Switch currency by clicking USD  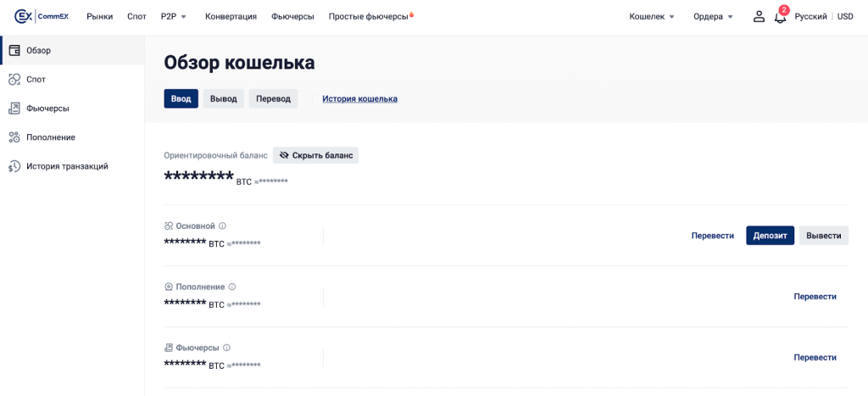pos(845,16)
